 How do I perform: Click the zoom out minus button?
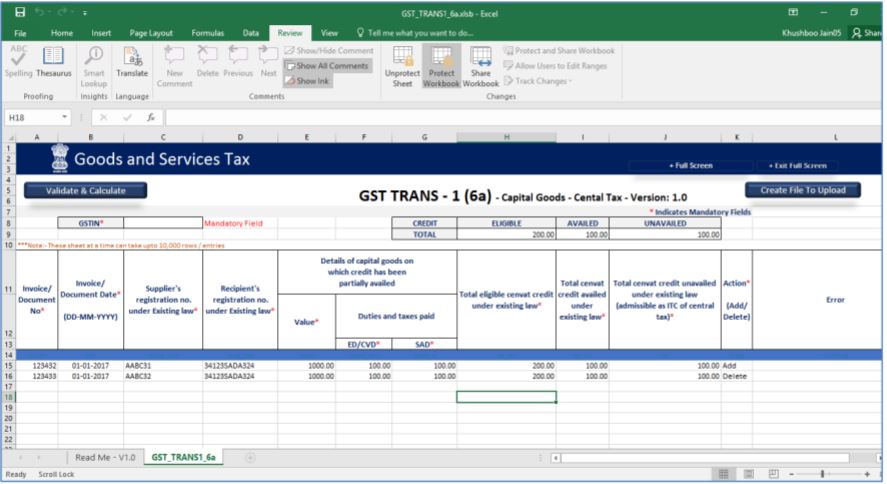pyautogui.click(x=791, y=474)
